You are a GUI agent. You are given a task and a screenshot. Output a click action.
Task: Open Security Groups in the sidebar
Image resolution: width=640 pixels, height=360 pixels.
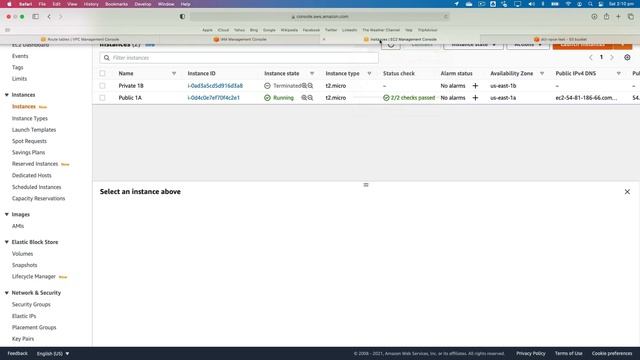point(31,304)
